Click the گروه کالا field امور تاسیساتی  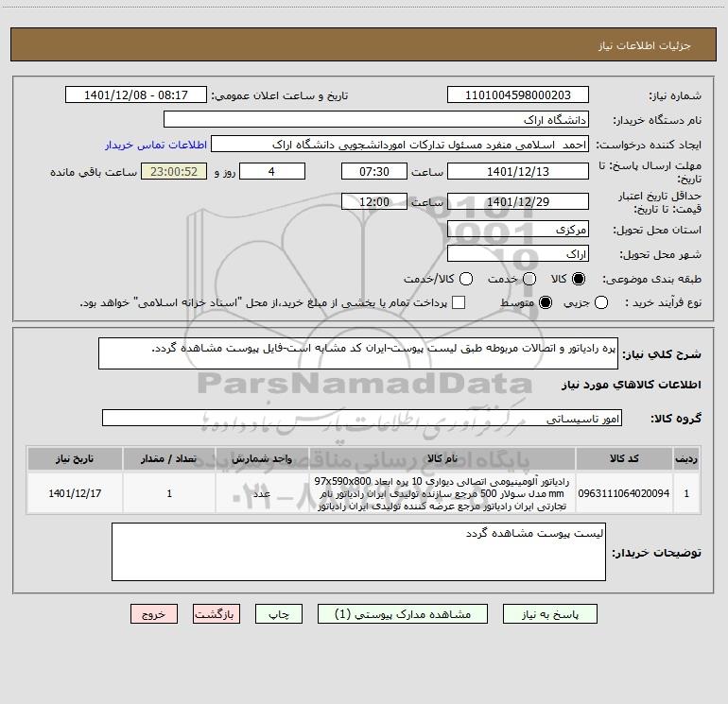(362, 418)
